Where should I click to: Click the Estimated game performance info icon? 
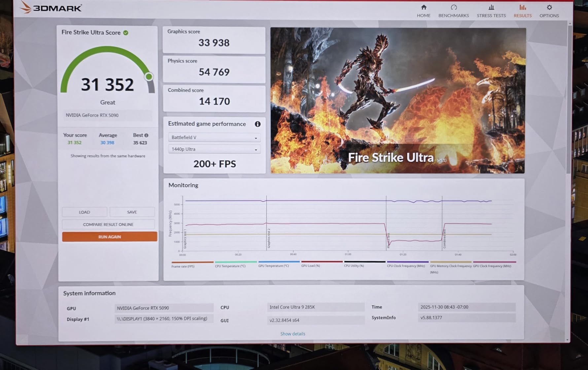point(258,124)
